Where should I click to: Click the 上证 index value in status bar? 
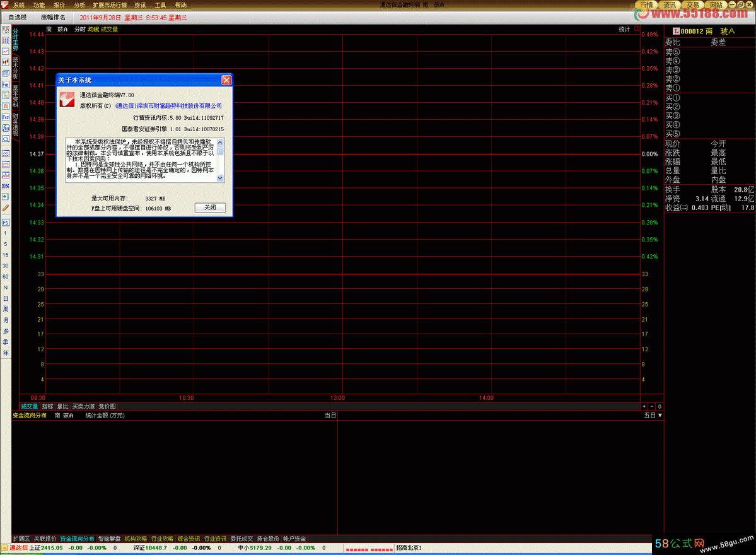(52, 548)
